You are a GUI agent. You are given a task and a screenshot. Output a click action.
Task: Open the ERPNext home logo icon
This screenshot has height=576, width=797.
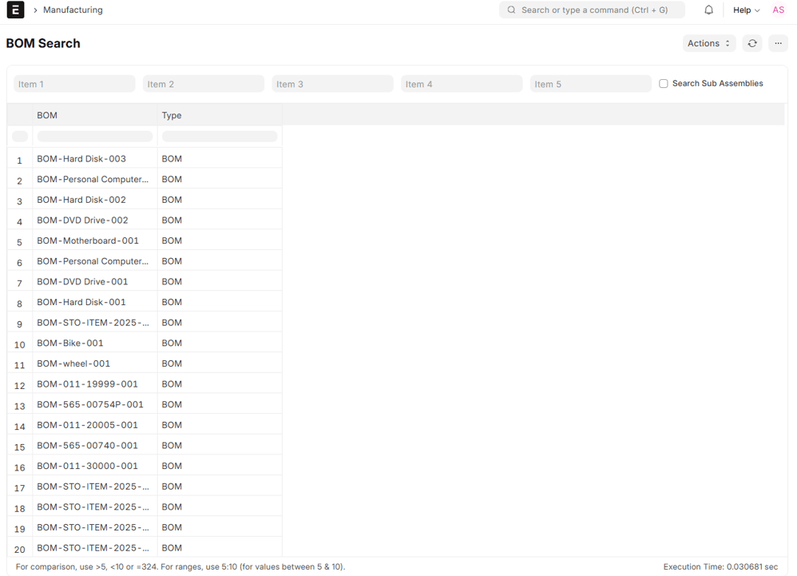coord(15,10)
